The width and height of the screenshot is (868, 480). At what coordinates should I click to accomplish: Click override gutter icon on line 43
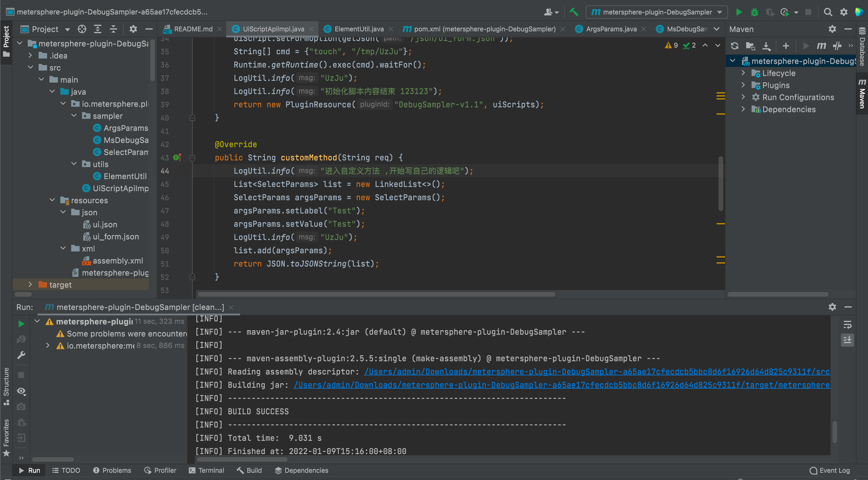coord(177,157)
